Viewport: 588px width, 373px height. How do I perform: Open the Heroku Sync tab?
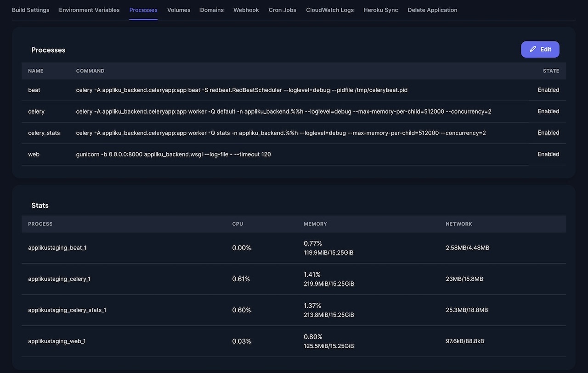click(381, 10)
